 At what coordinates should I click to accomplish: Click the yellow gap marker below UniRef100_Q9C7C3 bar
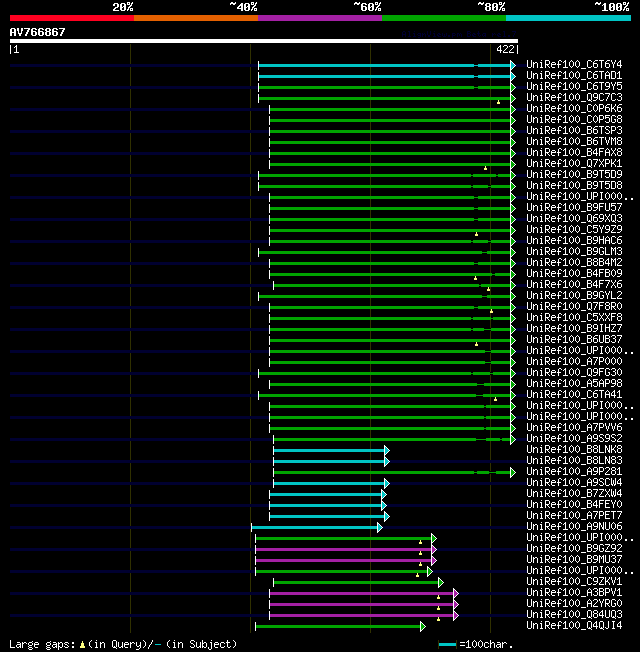(498, 102)
